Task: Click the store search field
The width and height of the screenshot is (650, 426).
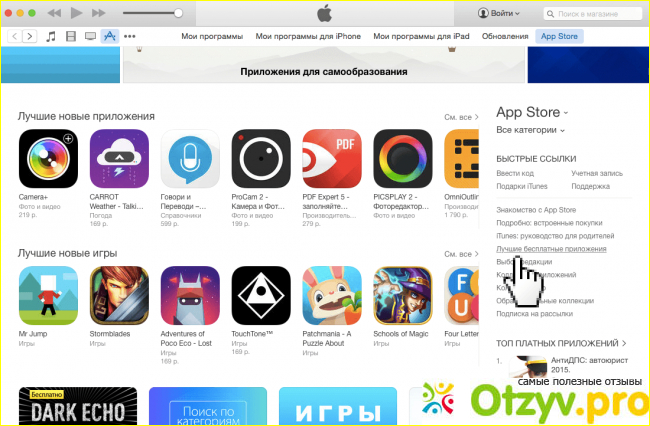Action: pyautogui.click(x=592, y=14)
